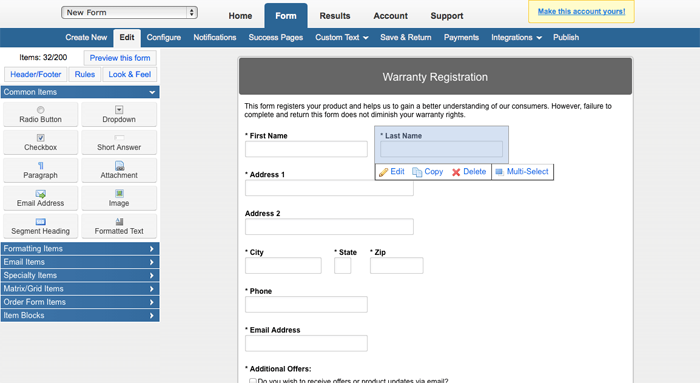Image resolution: width=700 pixels, height=383 pixels.
Task: Add a Formatted Text item
Action: tap(119, 226)
